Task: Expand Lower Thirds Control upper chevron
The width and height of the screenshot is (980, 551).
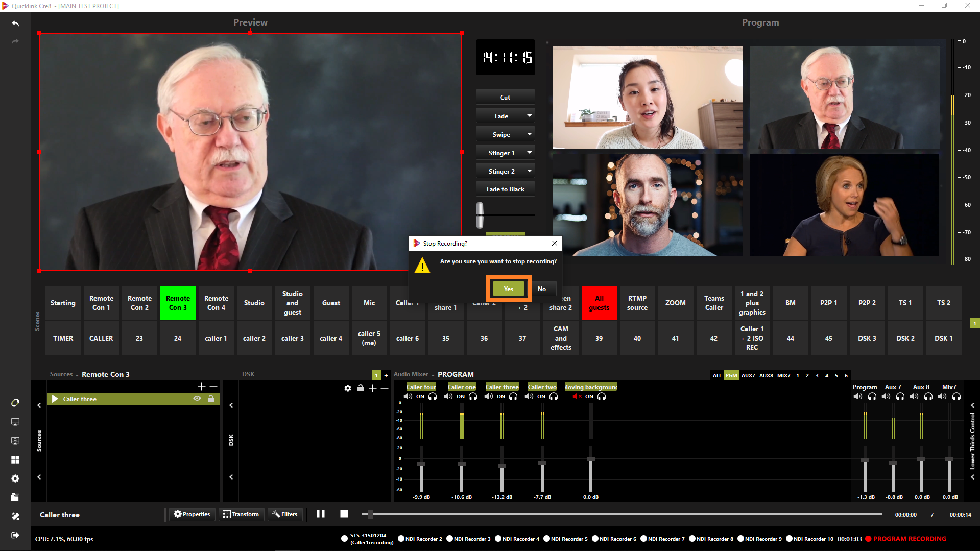Action: click(x=972, y=405)
